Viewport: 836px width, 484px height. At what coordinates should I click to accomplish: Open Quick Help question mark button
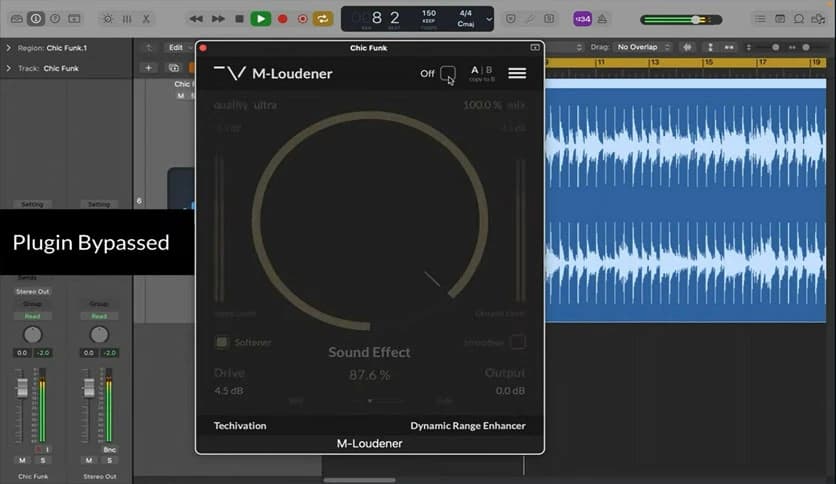55,19
